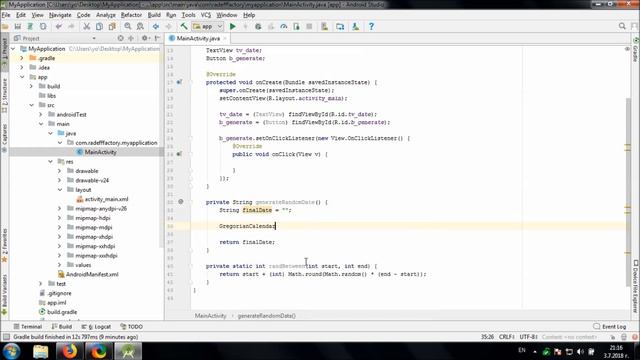
Task: Click the Open folder toolbar icon
Action: (x=5, y=27)
